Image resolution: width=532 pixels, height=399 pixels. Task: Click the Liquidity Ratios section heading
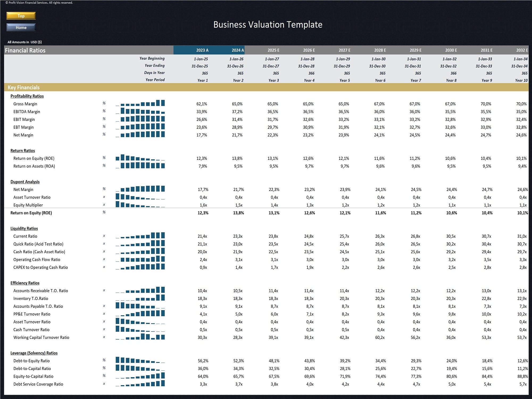pyautogui.click(x=24, y=228)
